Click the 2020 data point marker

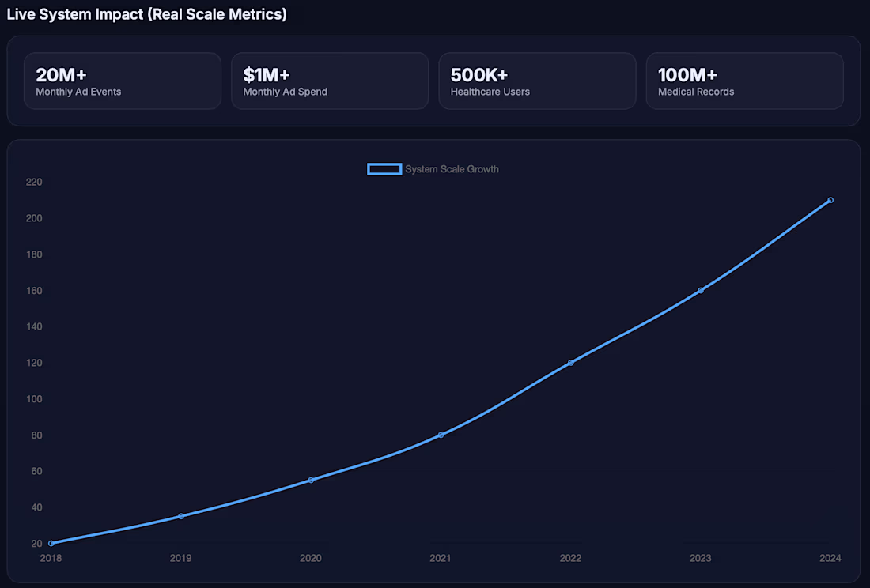[x=311, y=480]
